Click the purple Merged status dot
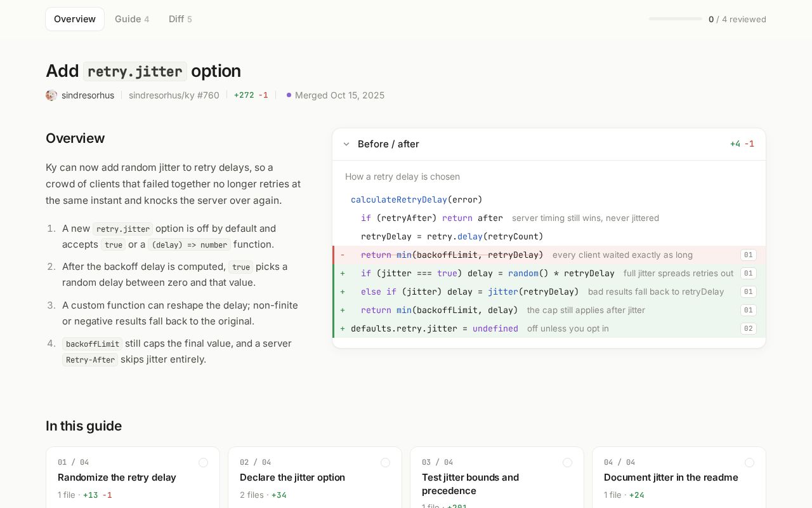 tap(289, 95)
